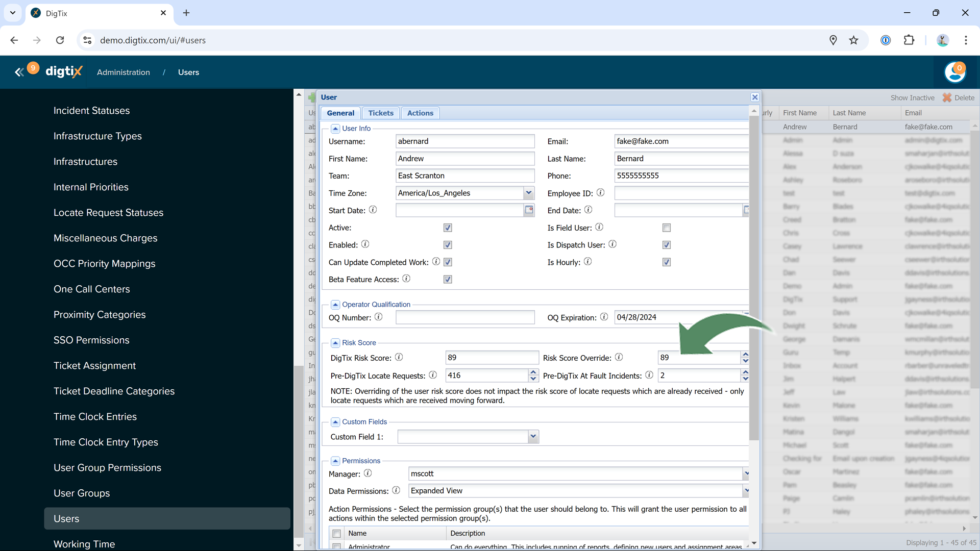Viewport: 980px width, 551px height.
Task: Open User Groups in sidebar
Action: [82, 493]
